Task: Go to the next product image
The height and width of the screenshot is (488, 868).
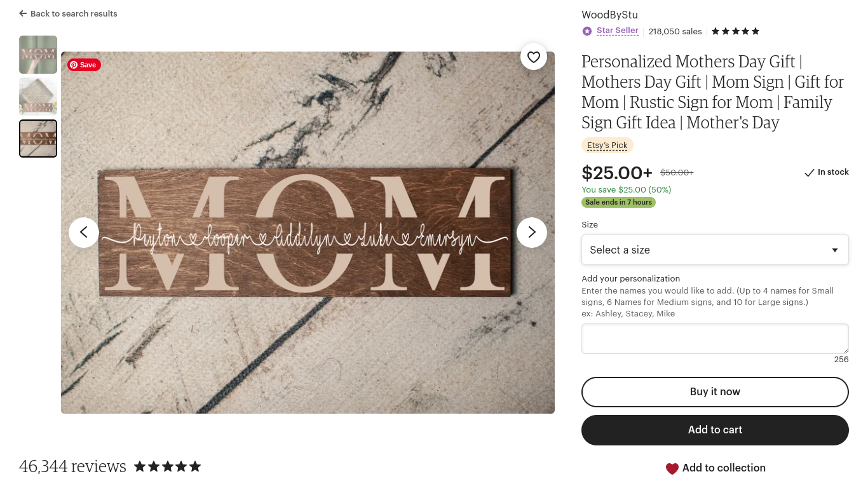Action: pyautogui.click(x=531, y=232)
